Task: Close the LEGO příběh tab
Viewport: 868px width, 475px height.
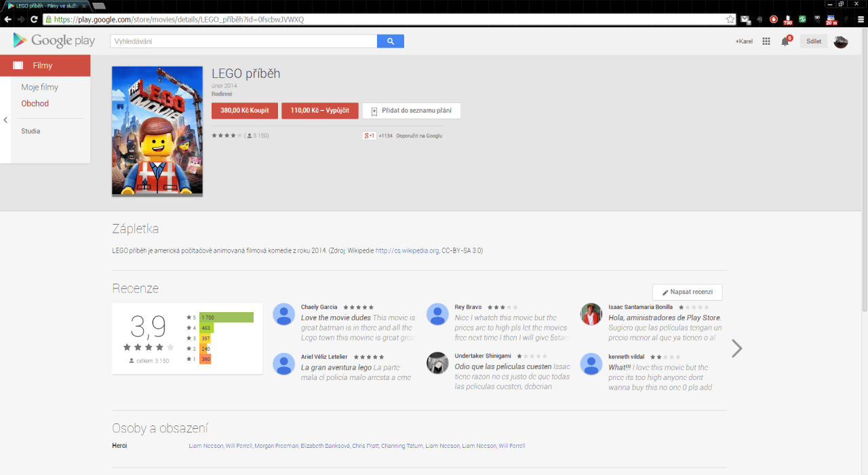Action: pos(84,6)
